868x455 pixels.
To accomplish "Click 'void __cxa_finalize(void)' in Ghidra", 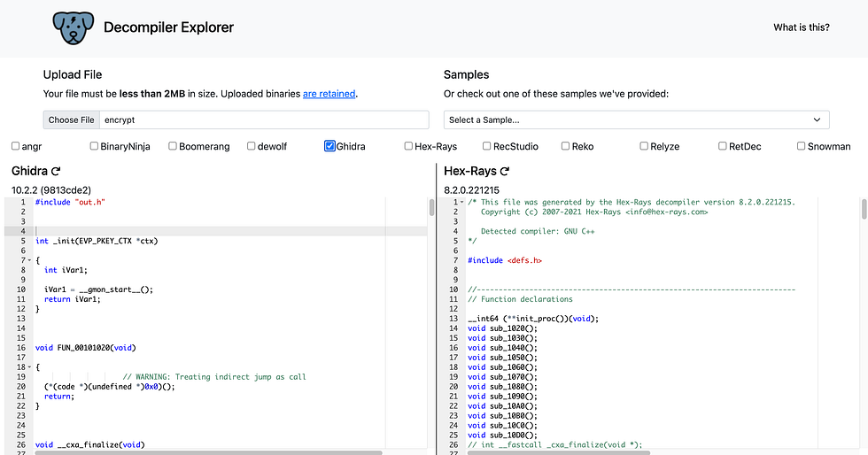I will (x=89, y=444).
